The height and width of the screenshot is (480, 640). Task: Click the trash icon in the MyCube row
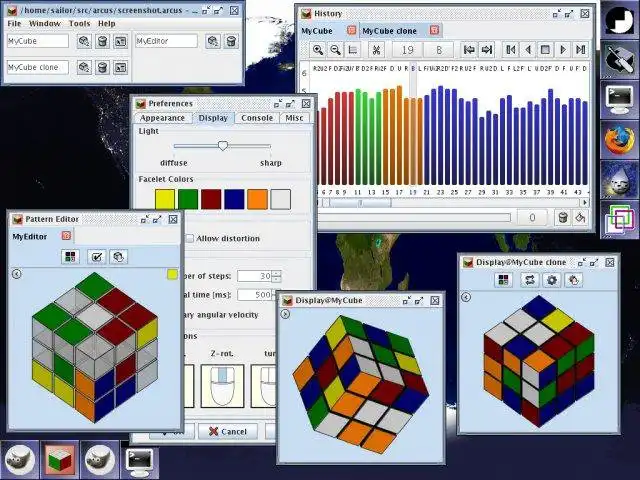click(102, 41)
